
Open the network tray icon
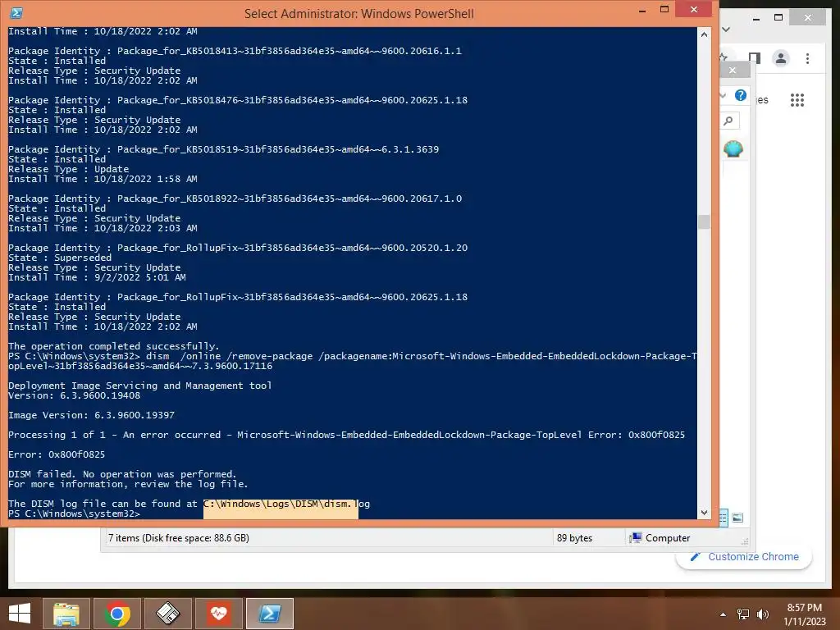coord(743,614)
